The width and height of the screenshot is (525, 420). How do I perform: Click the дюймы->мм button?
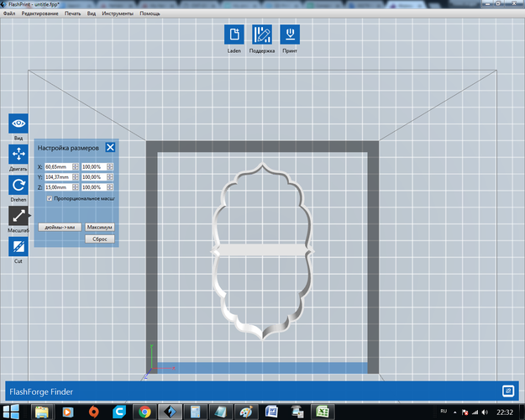60,227
